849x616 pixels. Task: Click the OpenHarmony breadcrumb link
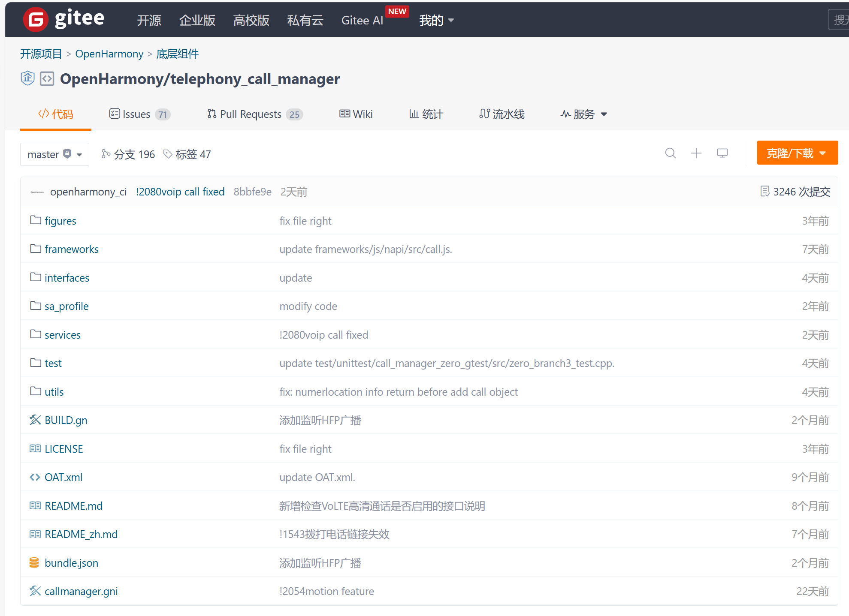[x=109, y=54]
